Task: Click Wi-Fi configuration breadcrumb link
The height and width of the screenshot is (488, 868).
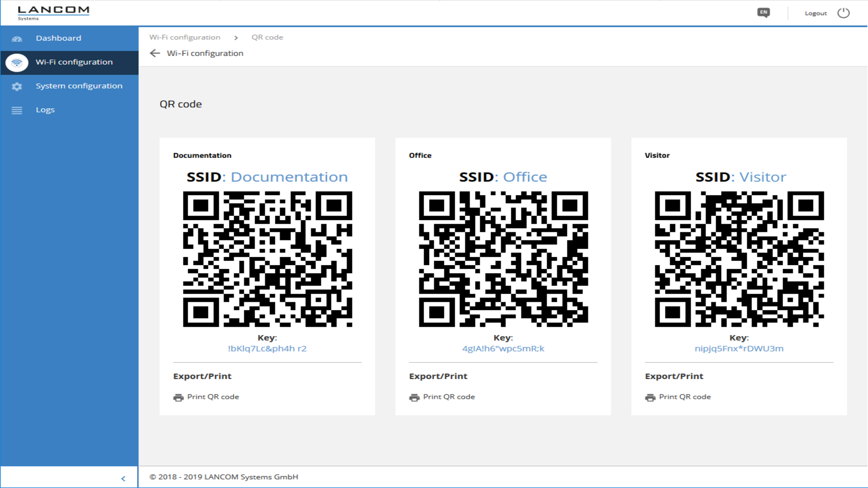Action: [185, 38]
